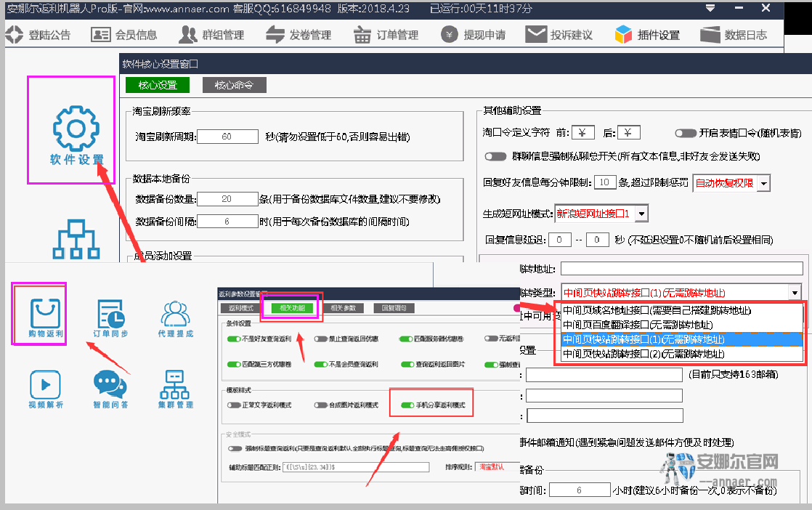Viewport: 812px width, 510px height.
Task: Collapse the 跳转类型 combo box arrow
Action: coord(795,293)
